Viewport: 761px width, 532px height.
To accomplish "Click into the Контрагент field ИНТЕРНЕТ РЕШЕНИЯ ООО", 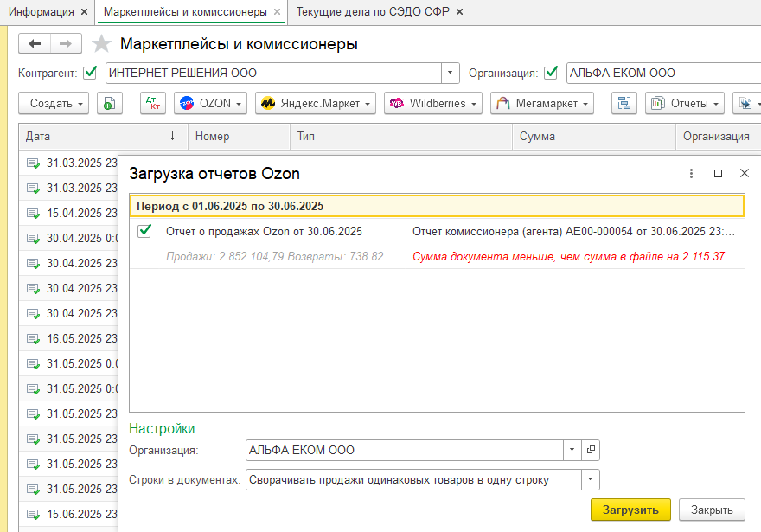I will tap(274, 73).
